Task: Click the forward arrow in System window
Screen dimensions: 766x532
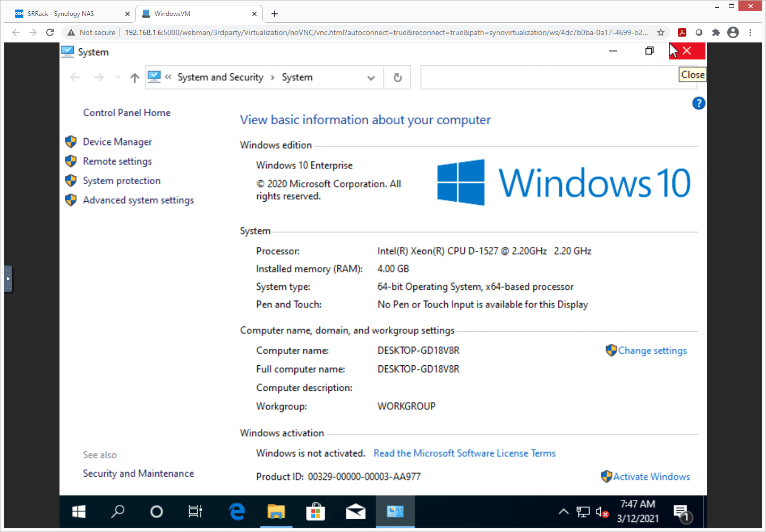Action: click(99, 78)
